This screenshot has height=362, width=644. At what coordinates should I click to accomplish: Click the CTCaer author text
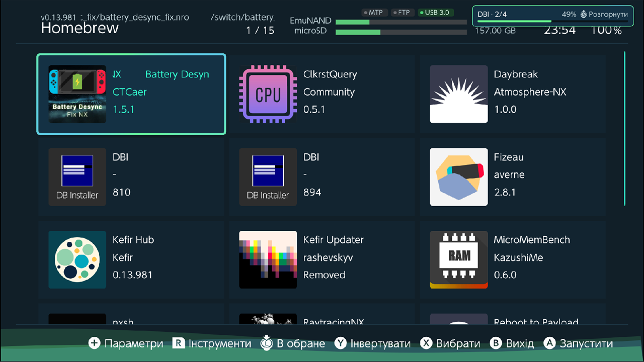130,92
